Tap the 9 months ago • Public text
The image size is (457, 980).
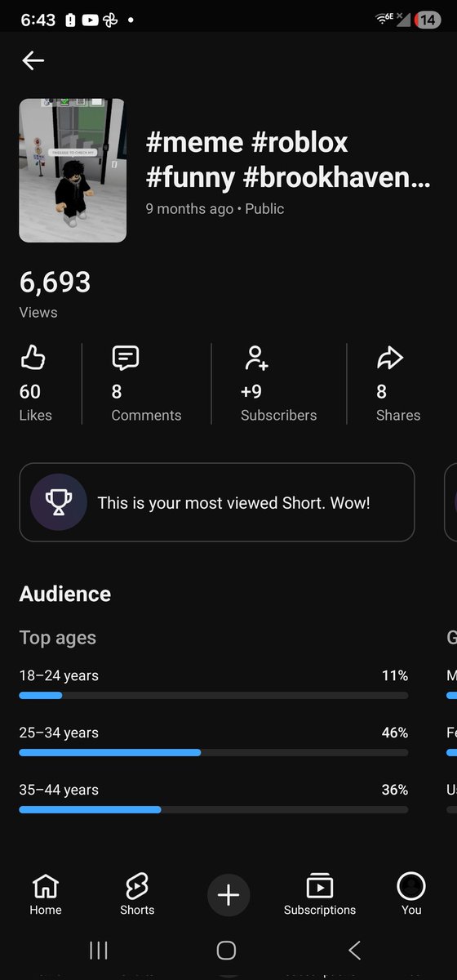tap(215, 208)
